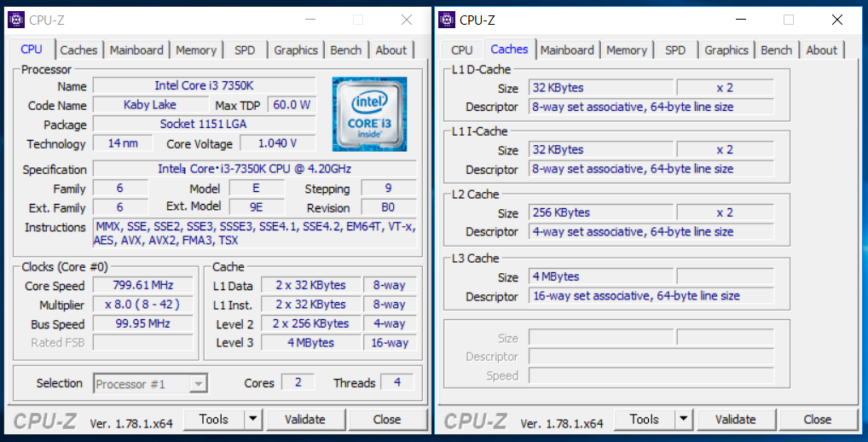Open Caches tab in left window
The width and height of the screenshot is (868, 442).
tap(78, 49)
